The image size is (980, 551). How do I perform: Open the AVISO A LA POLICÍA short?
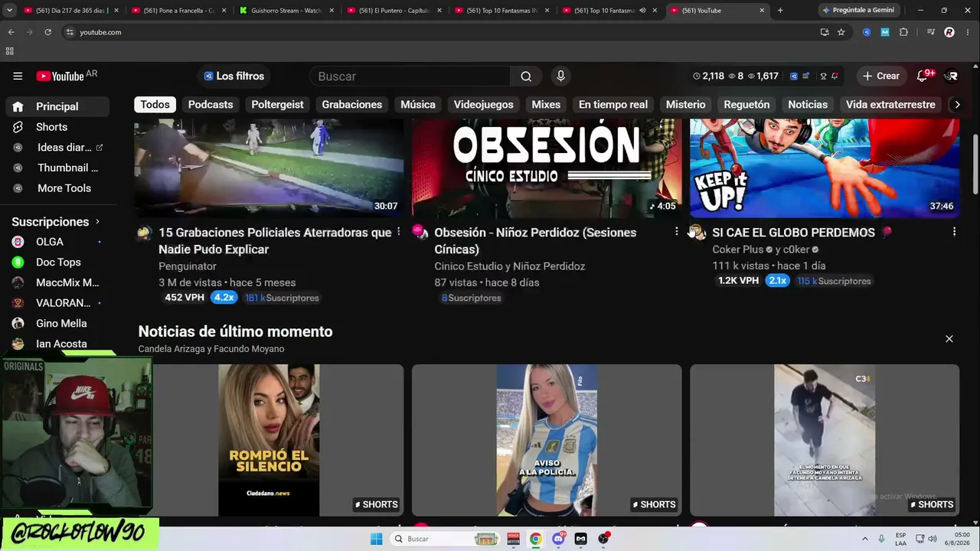(547, 440)
